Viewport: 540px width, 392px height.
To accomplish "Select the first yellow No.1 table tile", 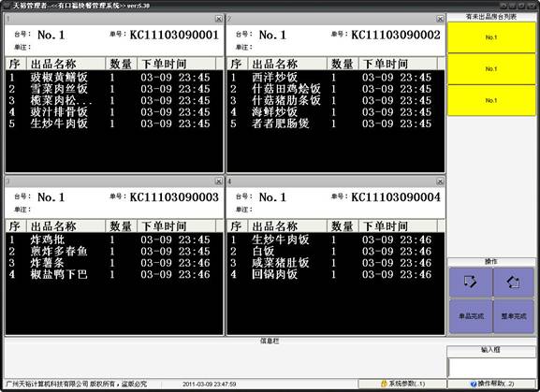I will pos(491,37).
